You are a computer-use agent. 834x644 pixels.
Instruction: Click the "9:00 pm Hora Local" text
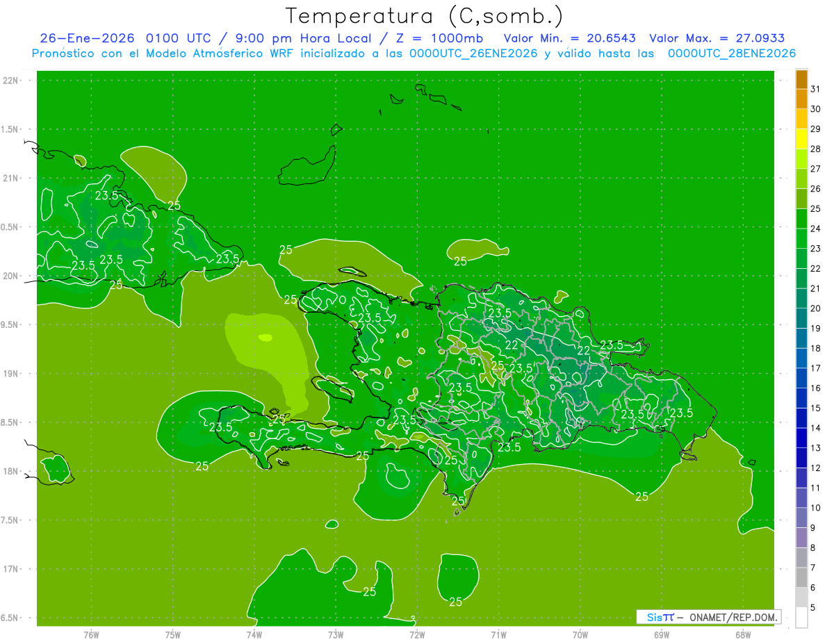302,38
